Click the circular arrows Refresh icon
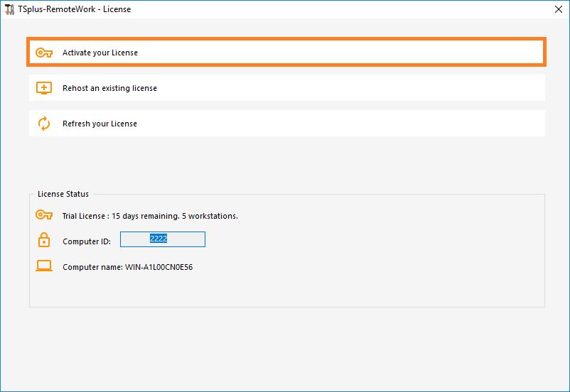570x392 pixels. pos(44,124)
